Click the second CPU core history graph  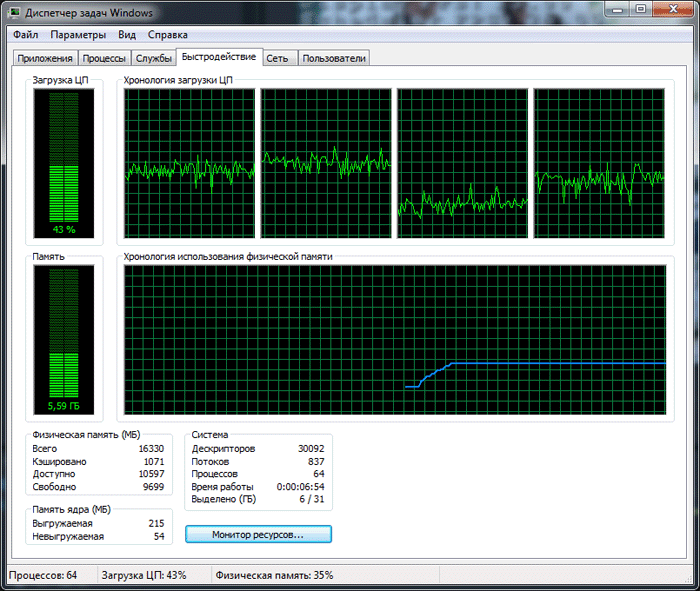point(326,163)
